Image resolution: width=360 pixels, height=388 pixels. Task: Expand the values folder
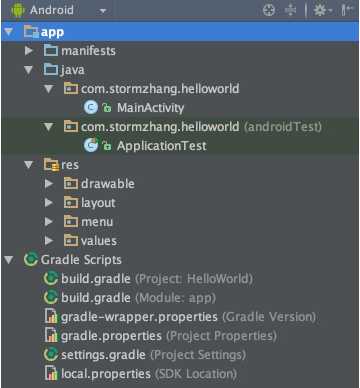pos(49,241)
